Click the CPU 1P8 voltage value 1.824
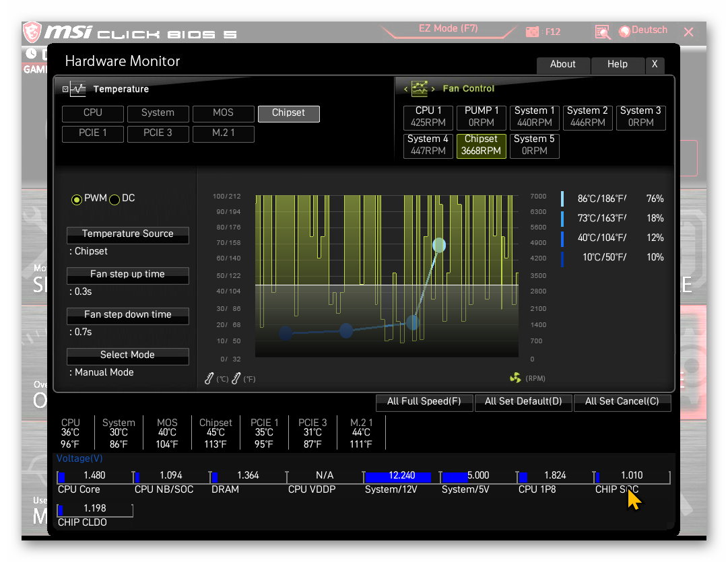728x562 pixels. tap(556, 476)
